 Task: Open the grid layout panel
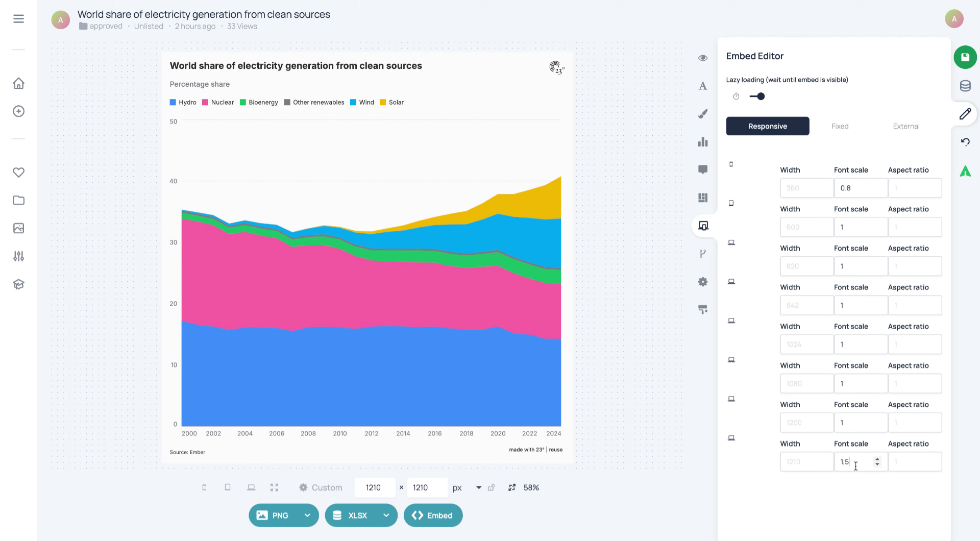(x=703, y=198)
